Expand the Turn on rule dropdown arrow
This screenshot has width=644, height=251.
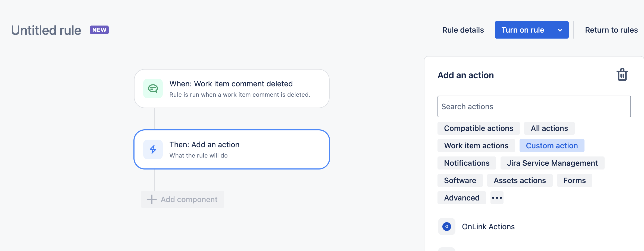(x=560, y=30)
